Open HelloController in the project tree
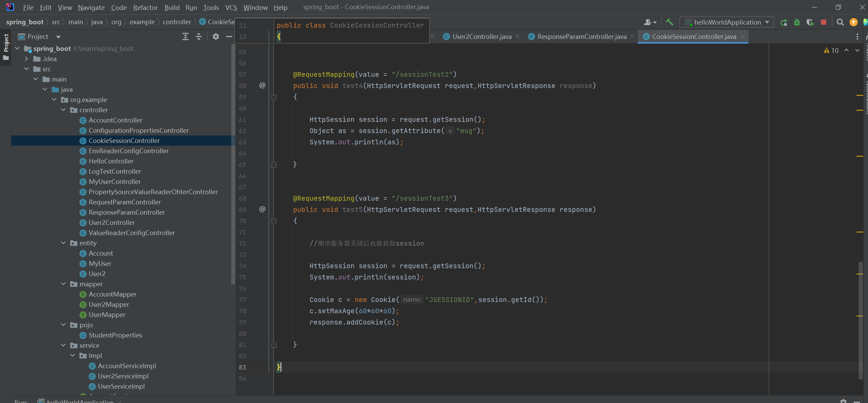 [111, 161]
